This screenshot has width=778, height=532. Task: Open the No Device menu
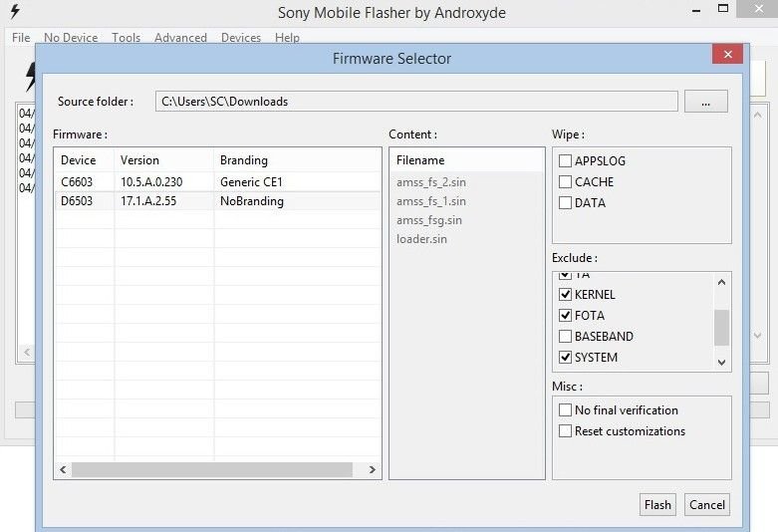71,38
